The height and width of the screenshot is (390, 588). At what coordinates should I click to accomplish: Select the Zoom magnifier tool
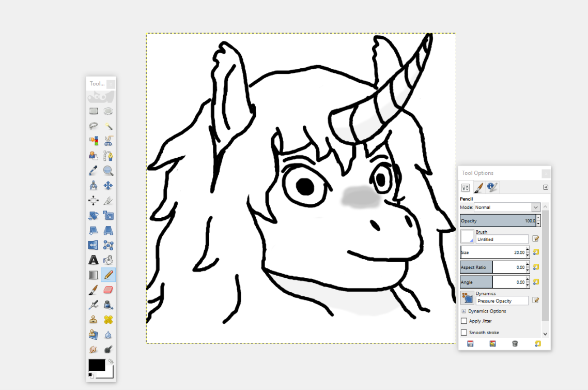click(x=108, y=171)
